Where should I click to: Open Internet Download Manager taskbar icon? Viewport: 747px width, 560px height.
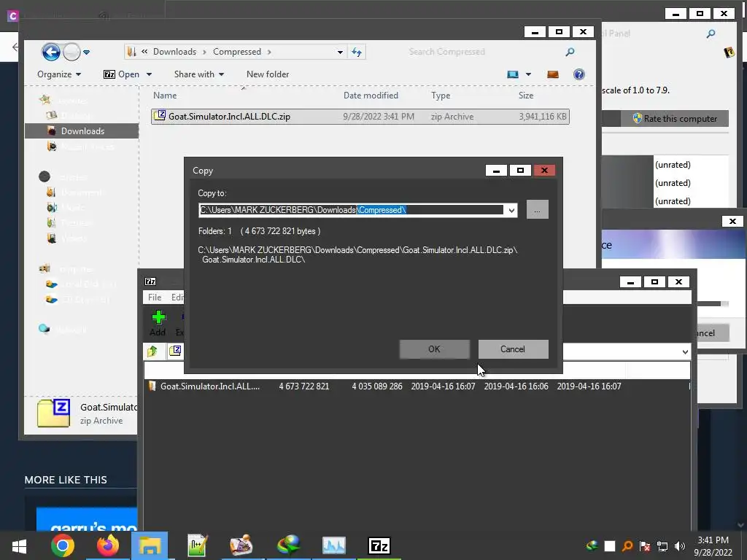(288, 545)
